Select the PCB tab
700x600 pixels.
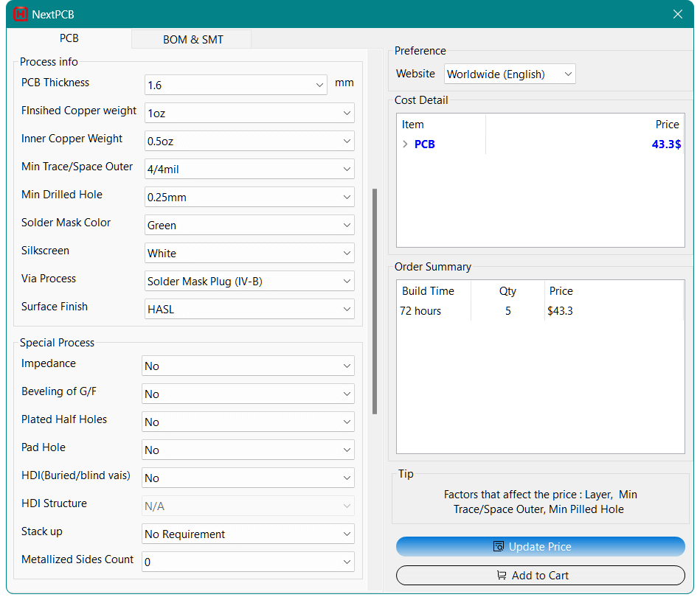[69, 38]
